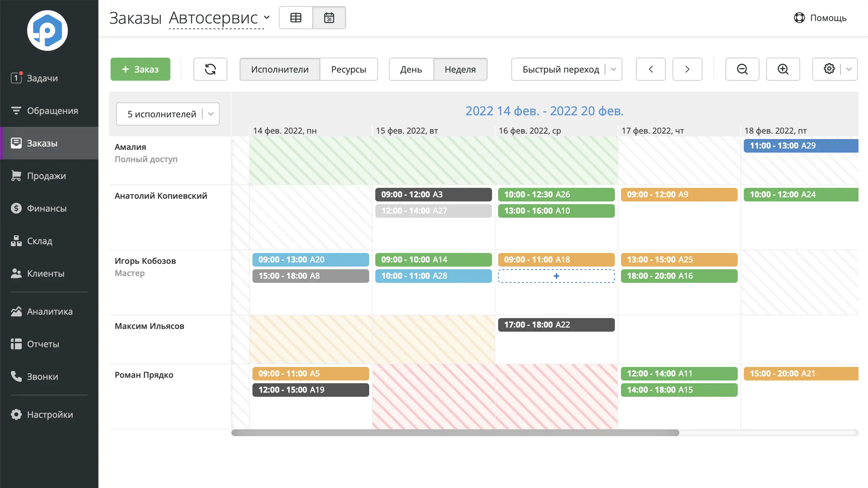Image resolution: width=868 pixels, height=488 pixels.
Task: Open the Продажи section
Action: point(49,176)
